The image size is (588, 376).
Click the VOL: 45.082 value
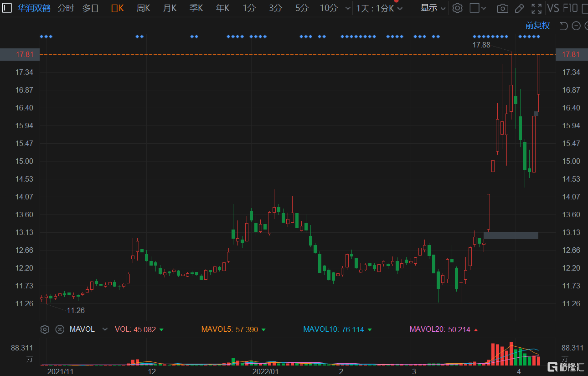[135, 329]
